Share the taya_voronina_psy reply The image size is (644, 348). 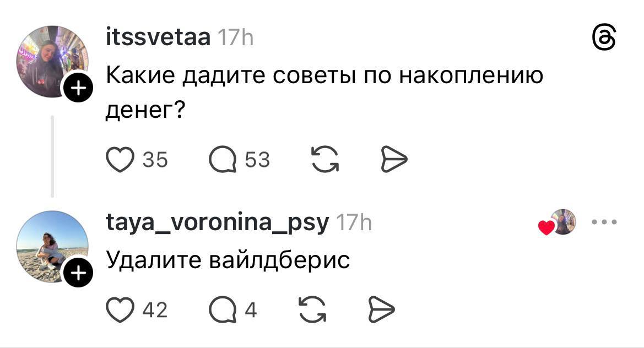click(x=381, y=311)
